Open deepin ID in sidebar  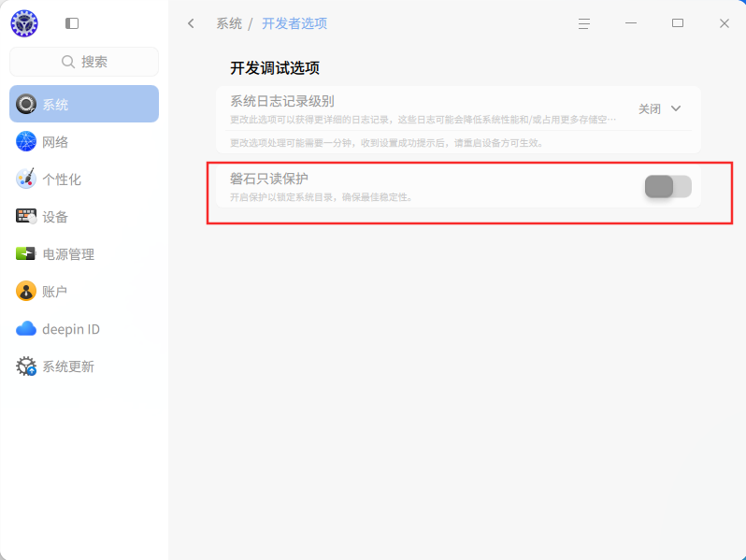click(x=84, y=329)
